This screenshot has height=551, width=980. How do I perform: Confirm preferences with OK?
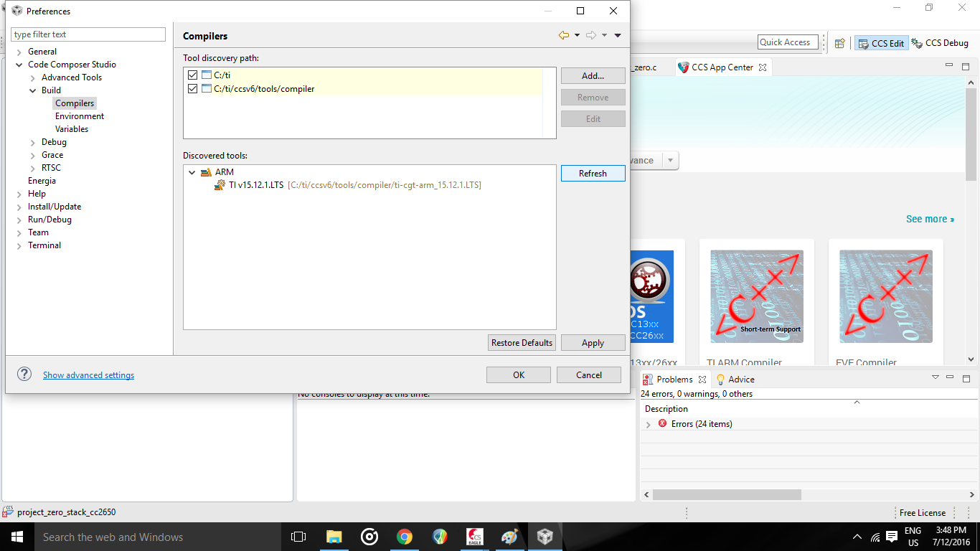[519, 375]
